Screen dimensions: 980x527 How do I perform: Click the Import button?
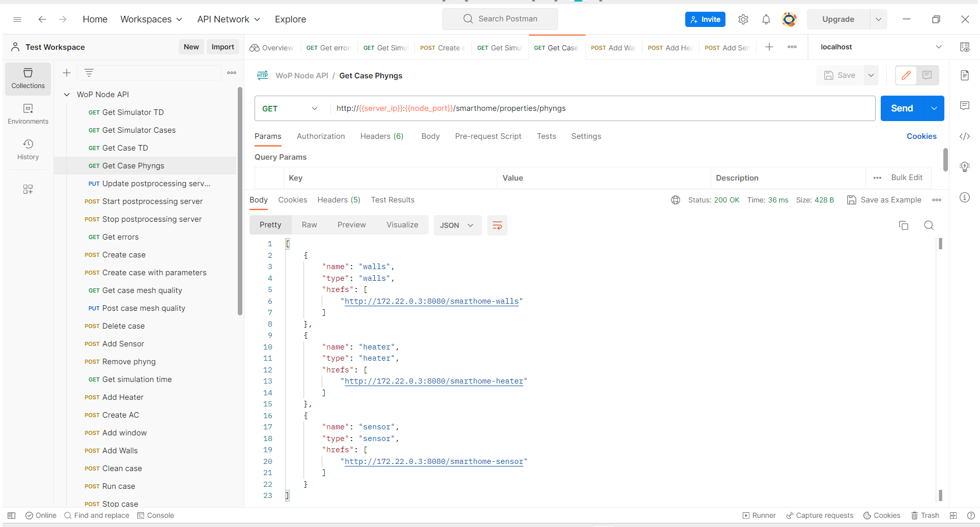pos(223,47)
